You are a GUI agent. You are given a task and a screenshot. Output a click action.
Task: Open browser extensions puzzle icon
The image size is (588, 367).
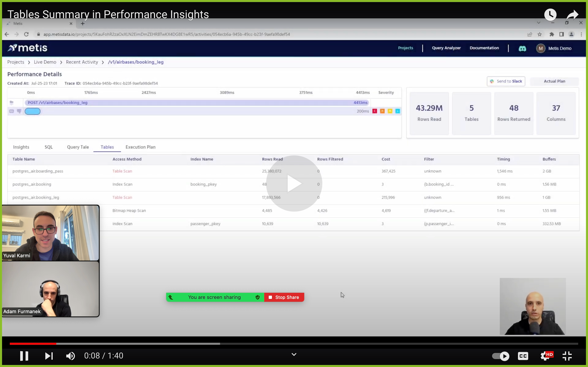pyautogui.click(x=551, y=34)
